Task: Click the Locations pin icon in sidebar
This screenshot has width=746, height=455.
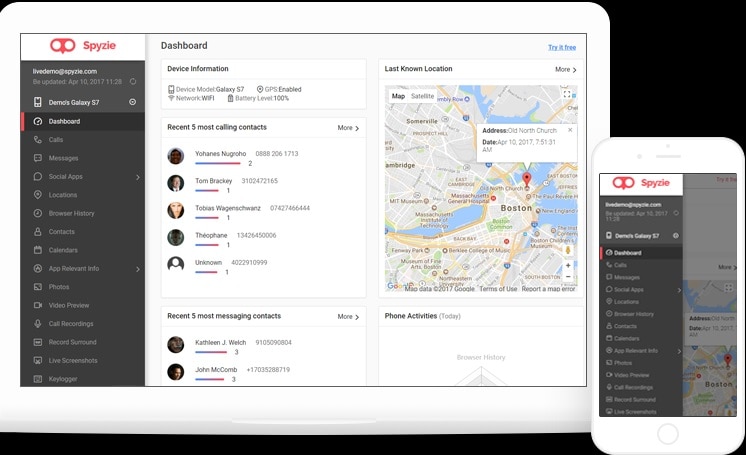Action: (x=38, y=195)
